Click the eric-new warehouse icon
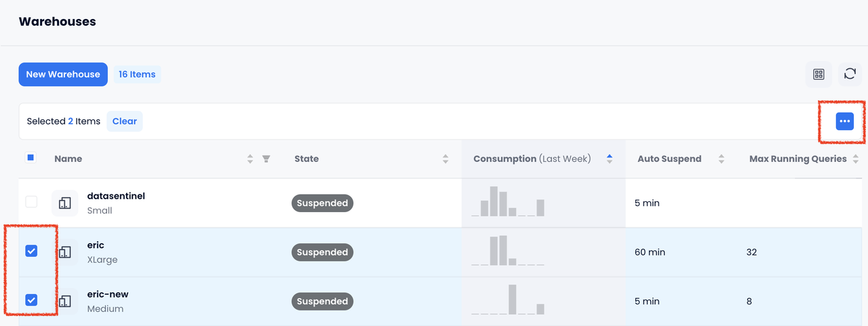Screen dimensions: 868x326 point(65,302)
